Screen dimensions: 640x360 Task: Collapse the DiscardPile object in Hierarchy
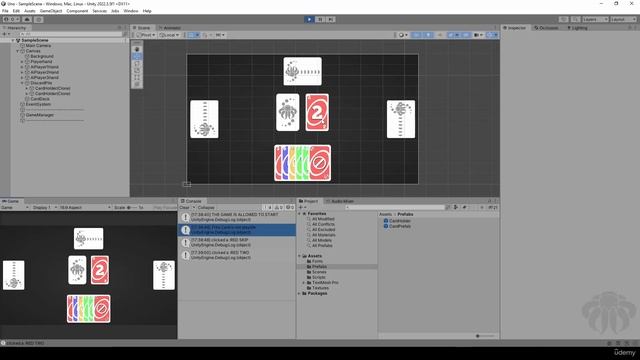[22, 83]
